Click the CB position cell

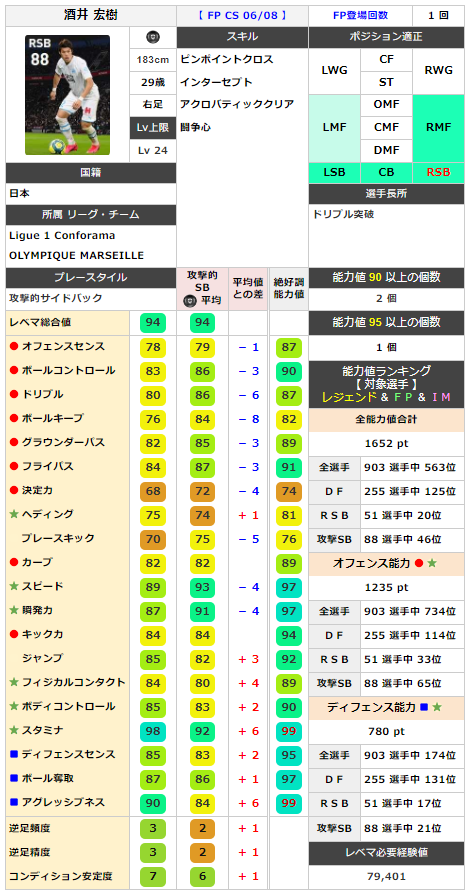(x=387, y=172)
